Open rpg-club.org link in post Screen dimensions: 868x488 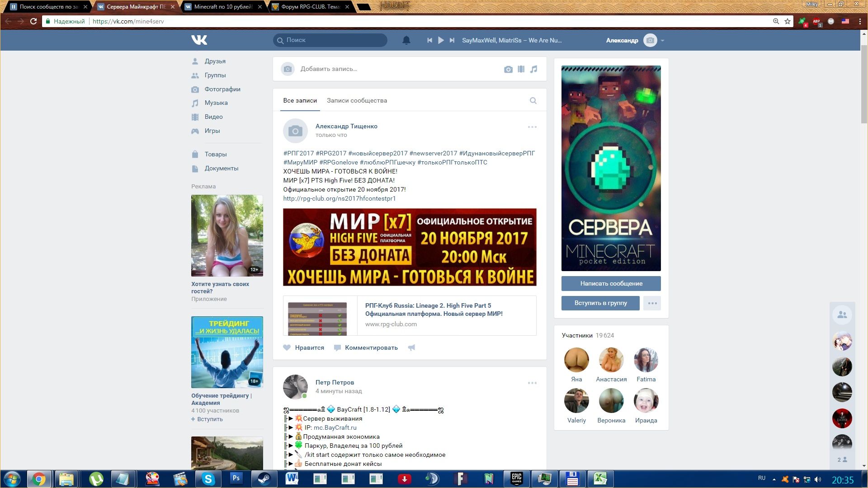[339, 198]
